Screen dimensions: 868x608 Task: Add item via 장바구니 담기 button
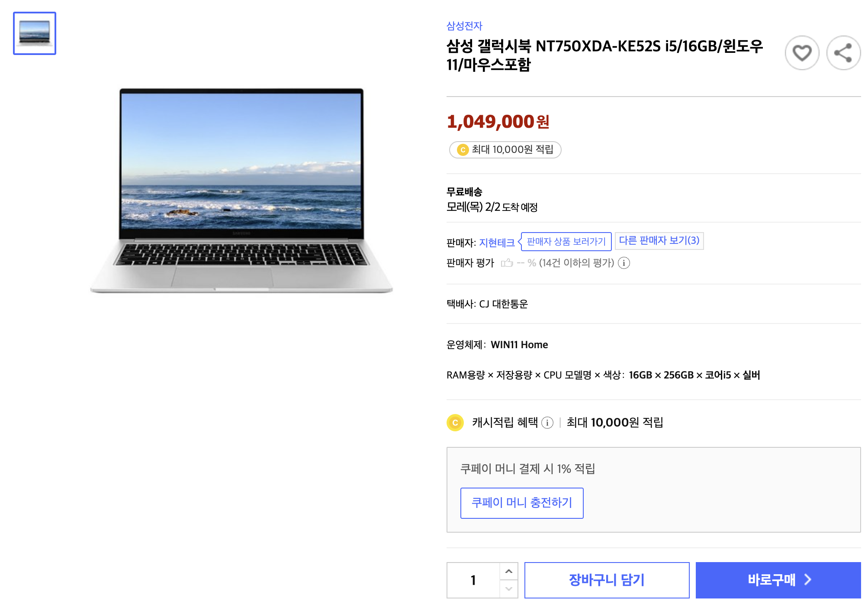coord(607,580)
